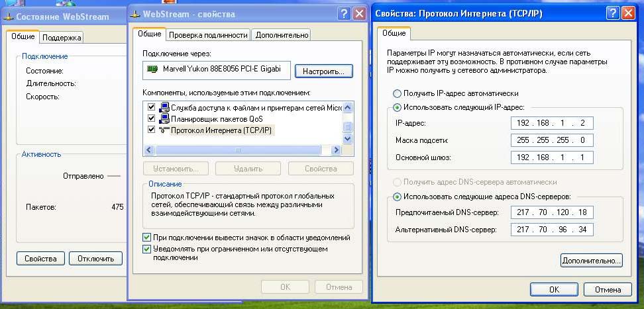Click the Основной шлюз input field
644x309 pixels.
[x=552, y=157]
